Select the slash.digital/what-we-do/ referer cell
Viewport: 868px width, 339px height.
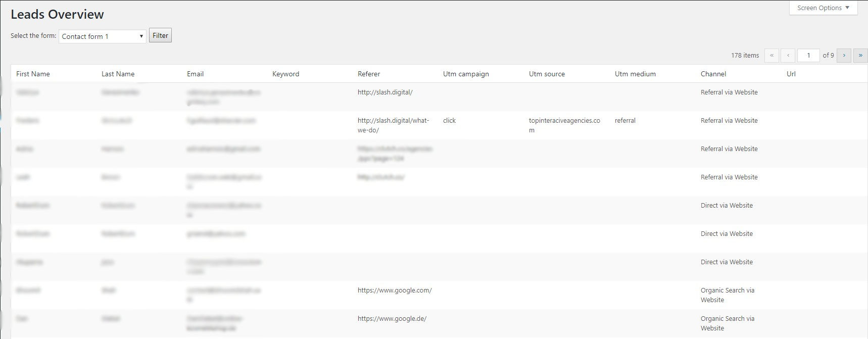[x=393, y=125]
